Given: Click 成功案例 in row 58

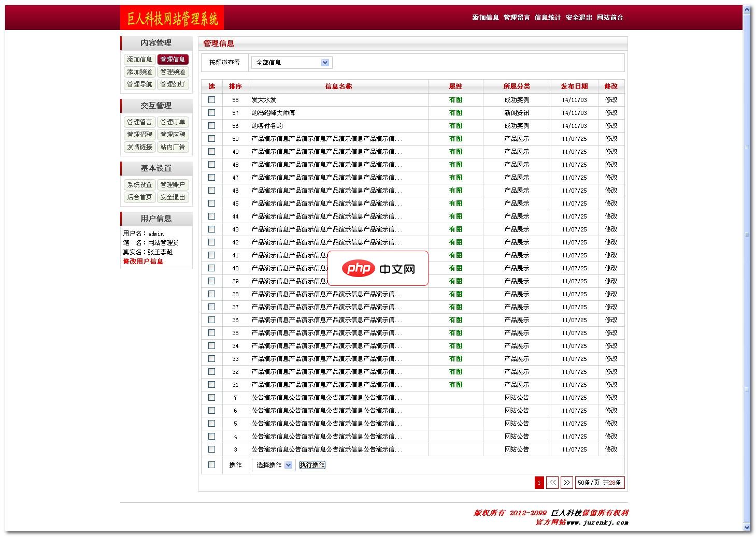Looking at the screenshot, I should pos(517,100).
